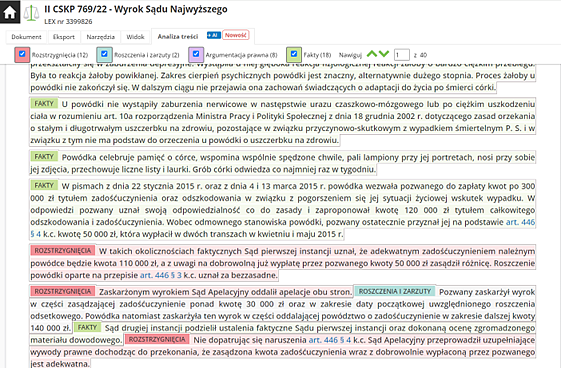
Task: Switch to the Analiza treści tab
Action: (178, 36)
